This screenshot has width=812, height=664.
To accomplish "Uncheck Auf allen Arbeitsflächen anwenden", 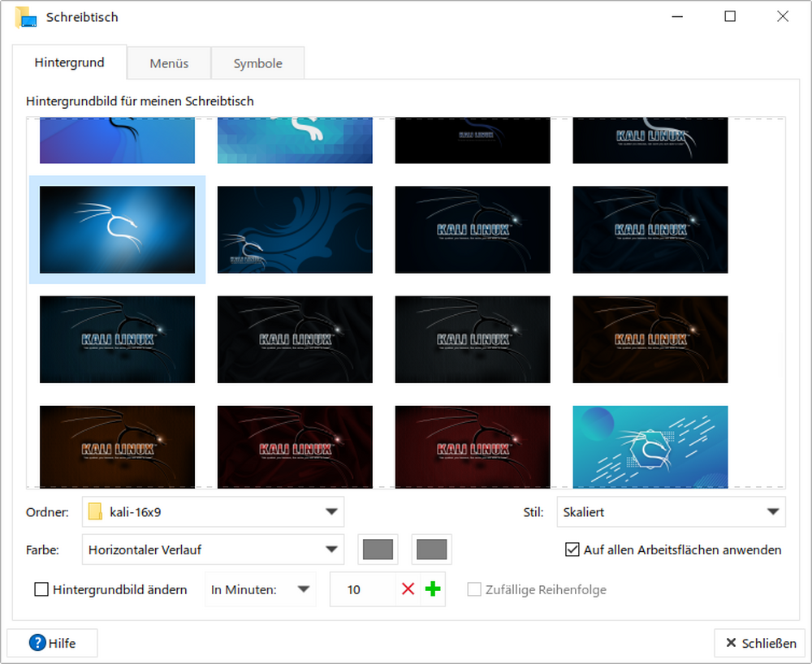I will [x=572, y=550].
